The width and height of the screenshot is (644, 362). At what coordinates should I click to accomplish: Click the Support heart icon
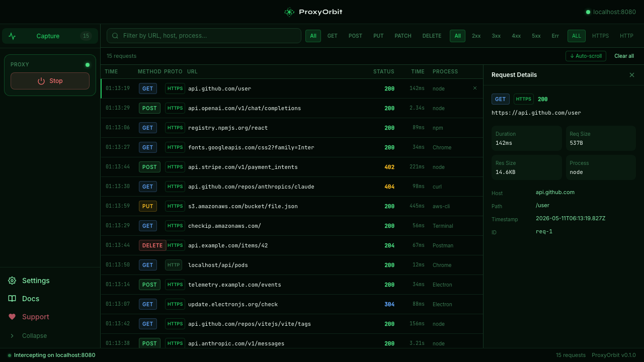[x=12, y=317]
